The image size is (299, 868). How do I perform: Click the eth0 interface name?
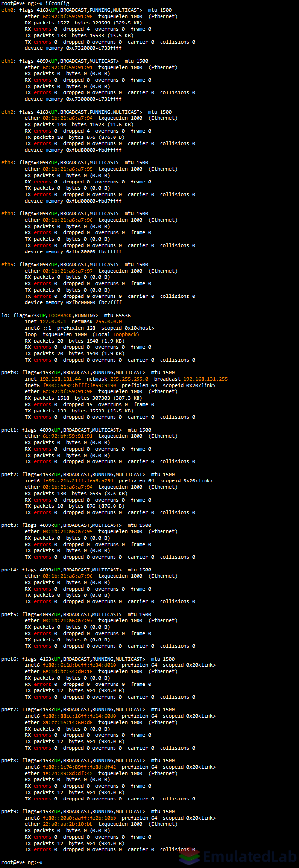point(7,10)
